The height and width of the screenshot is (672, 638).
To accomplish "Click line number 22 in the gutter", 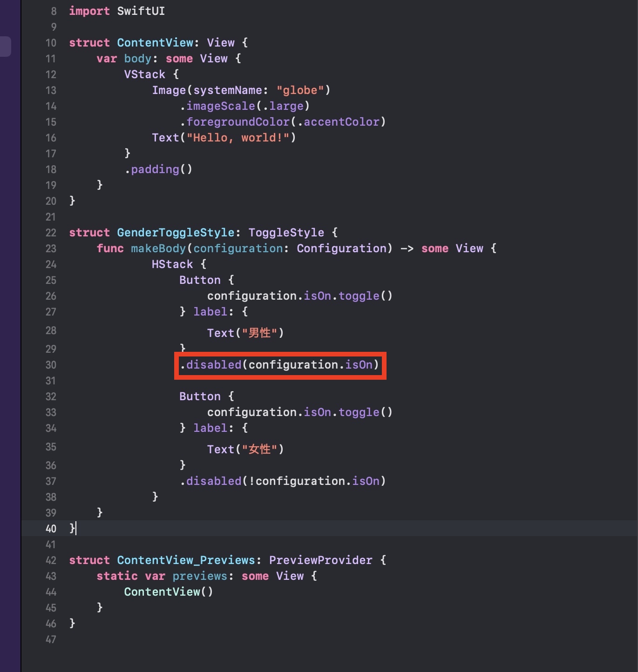I will [x=51, y=233].
